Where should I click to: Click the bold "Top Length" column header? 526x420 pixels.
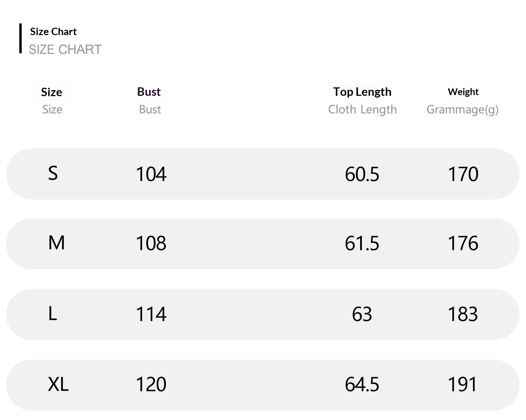click(x=362, y=92)
